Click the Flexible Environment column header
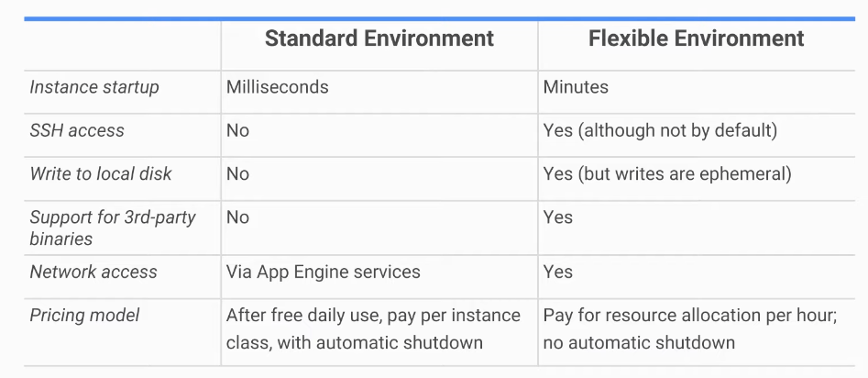 [696, 39]
